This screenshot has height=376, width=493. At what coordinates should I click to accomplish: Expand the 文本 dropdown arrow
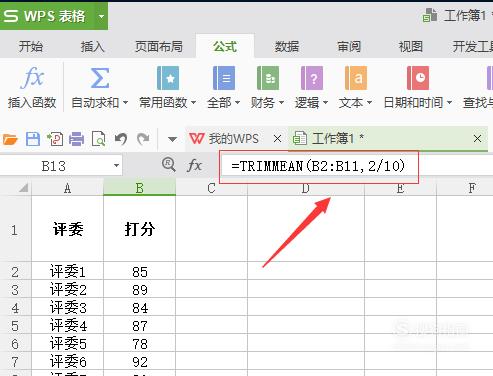click(x=369, y=103)
